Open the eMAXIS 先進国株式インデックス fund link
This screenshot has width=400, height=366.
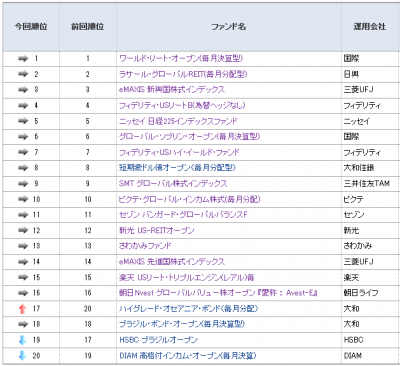[172, 262]
